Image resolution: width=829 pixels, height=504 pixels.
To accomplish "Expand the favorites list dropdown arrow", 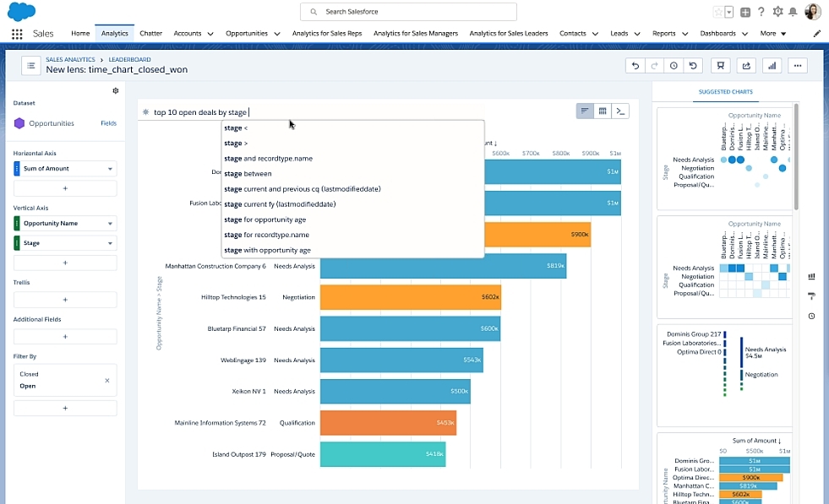I will pyautogui.click(x=729, y=12).
